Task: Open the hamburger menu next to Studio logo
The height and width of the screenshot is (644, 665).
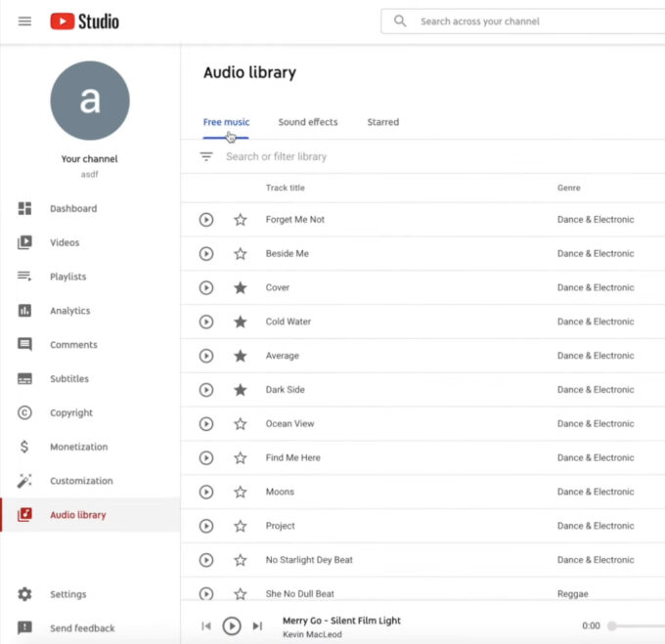Action: (x=24, y=21)
